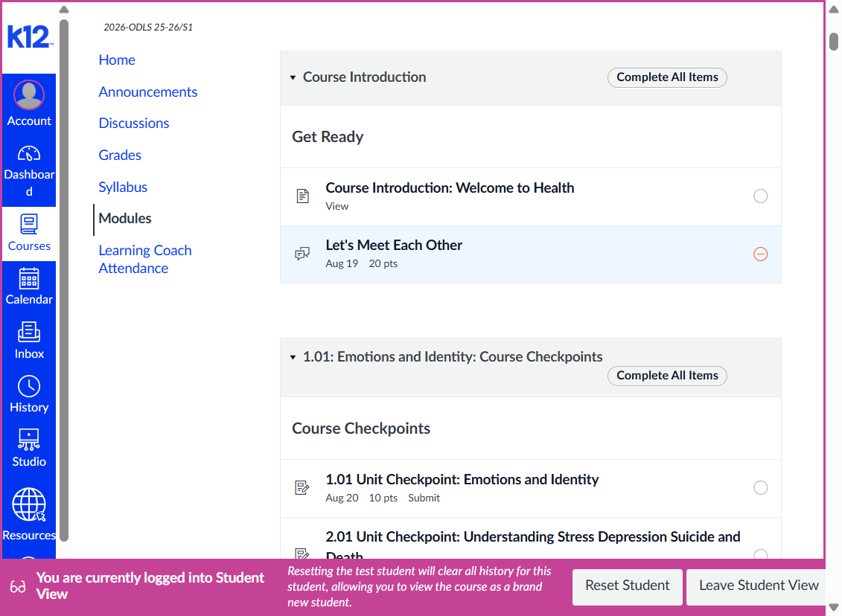
Task: Open Course Introduction: Welcome to Health
Action: pos(450,187)
